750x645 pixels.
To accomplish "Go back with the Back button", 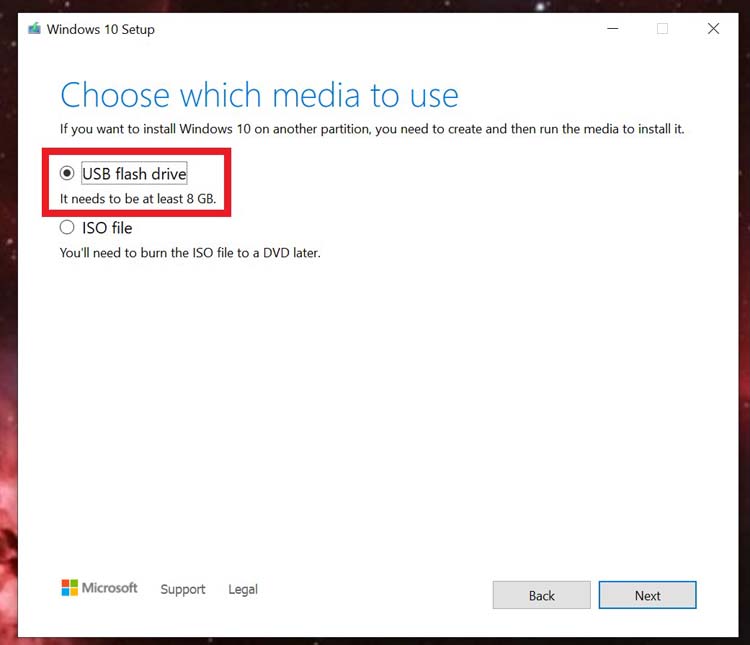I will (541, 595).
